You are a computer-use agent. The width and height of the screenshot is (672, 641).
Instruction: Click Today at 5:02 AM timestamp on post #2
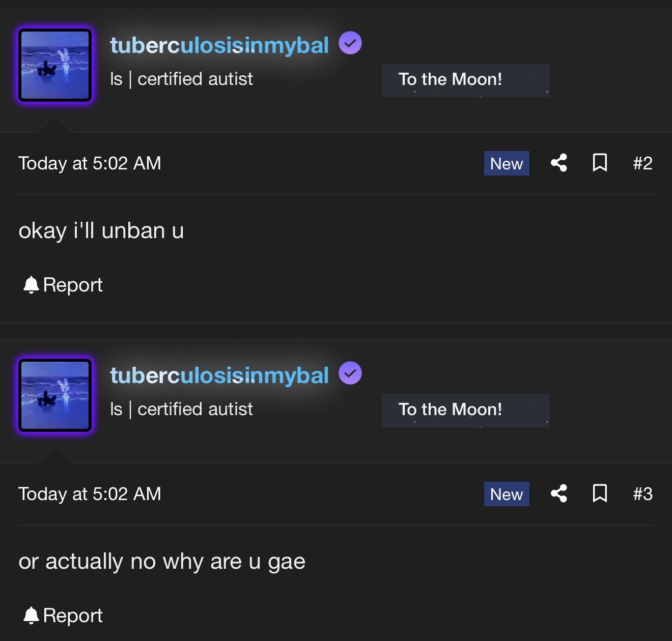click(90, 163)
